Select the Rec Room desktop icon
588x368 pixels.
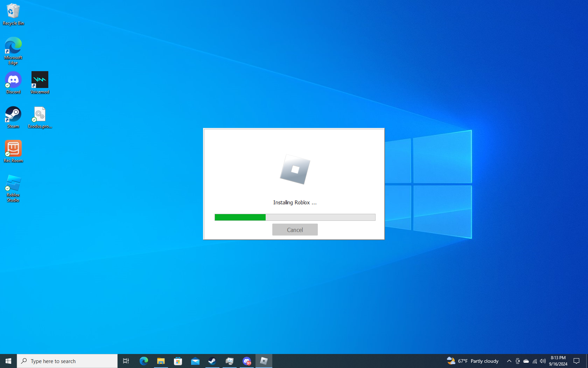point(13,152)
